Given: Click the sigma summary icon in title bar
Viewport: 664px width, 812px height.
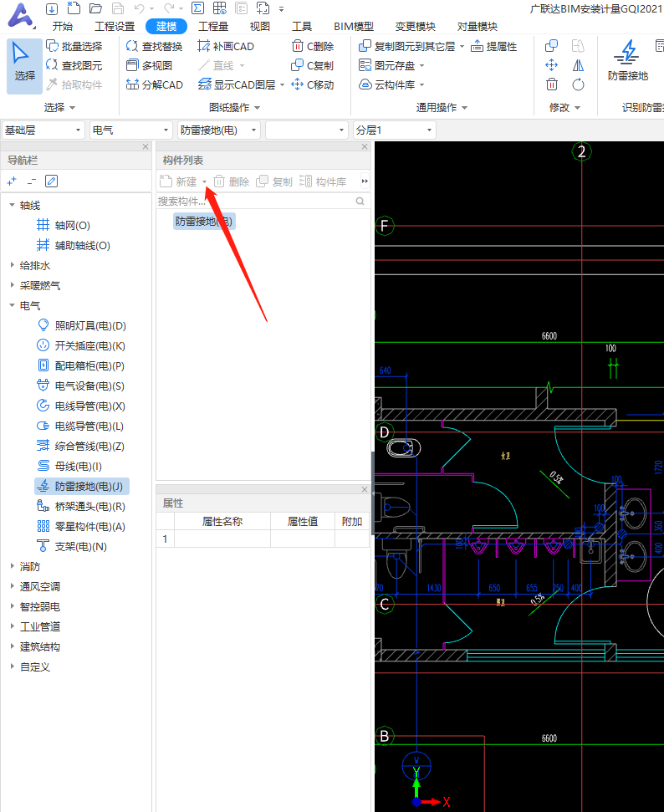Looking at the screenshot, I should pos(197,8).
